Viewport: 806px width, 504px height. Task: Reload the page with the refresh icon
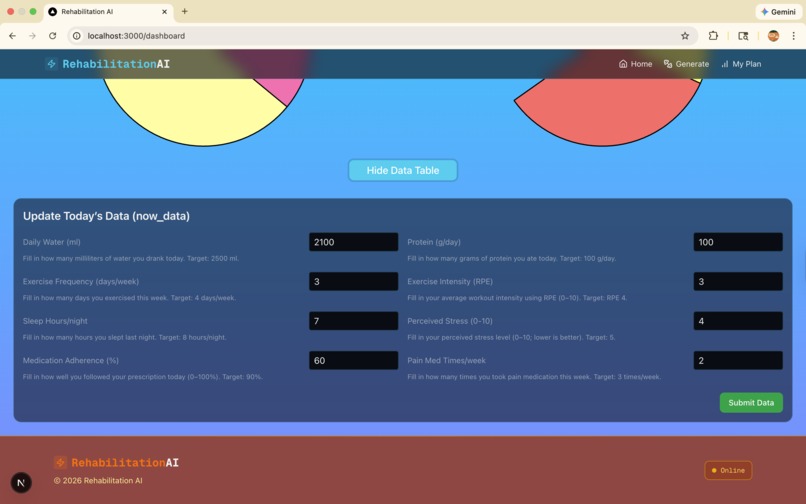(x=52, y=36)
